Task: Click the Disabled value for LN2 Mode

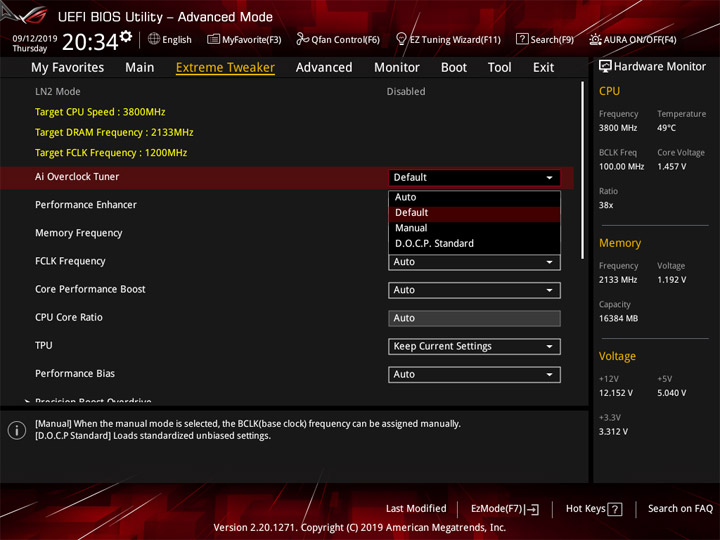Action: [x=406, y=92]
